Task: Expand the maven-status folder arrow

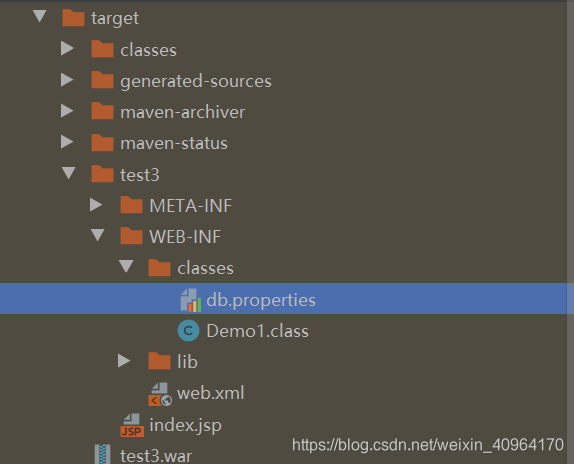Action: point(67,142)
